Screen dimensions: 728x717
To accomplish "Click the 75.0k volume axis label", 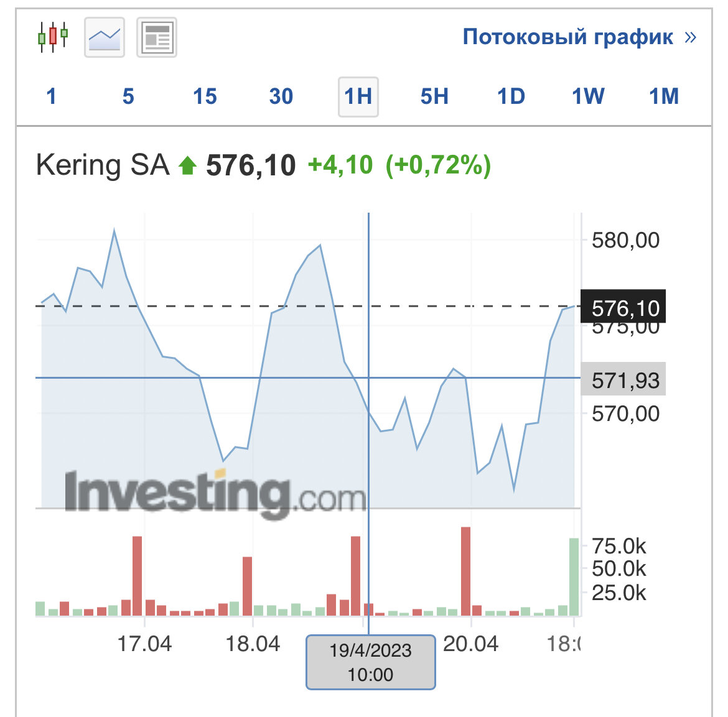I will click(619, 546).
